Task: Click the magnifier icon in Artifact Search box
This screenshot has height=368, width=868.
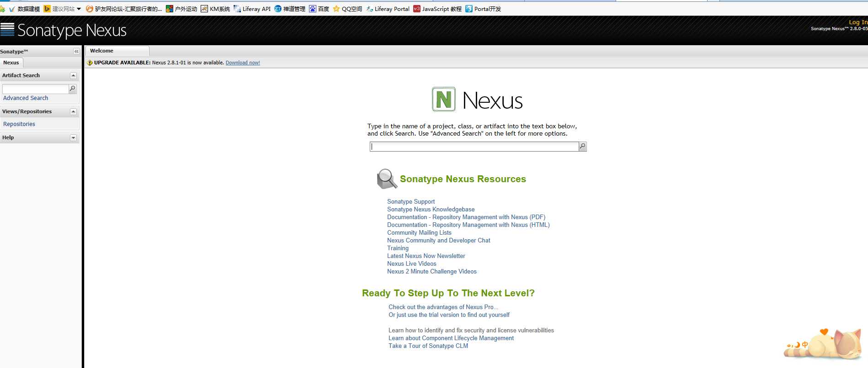Action: coord(72,89)
